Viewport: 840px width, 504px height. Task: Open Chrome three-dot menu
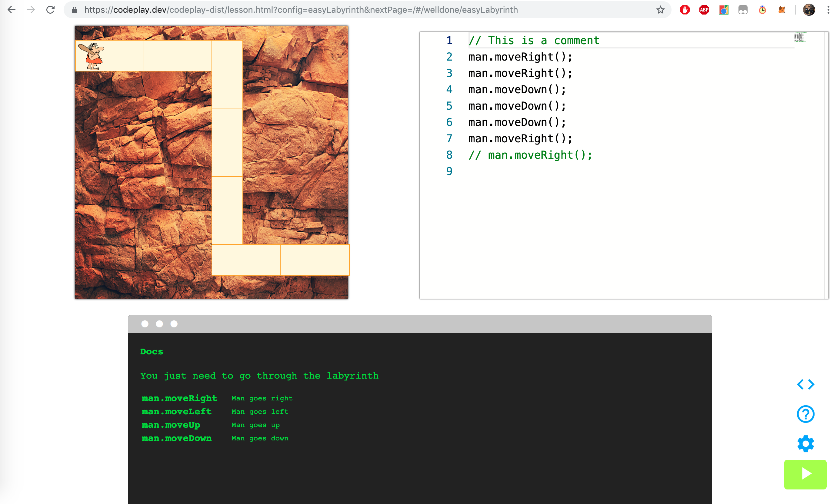point(828,10)
